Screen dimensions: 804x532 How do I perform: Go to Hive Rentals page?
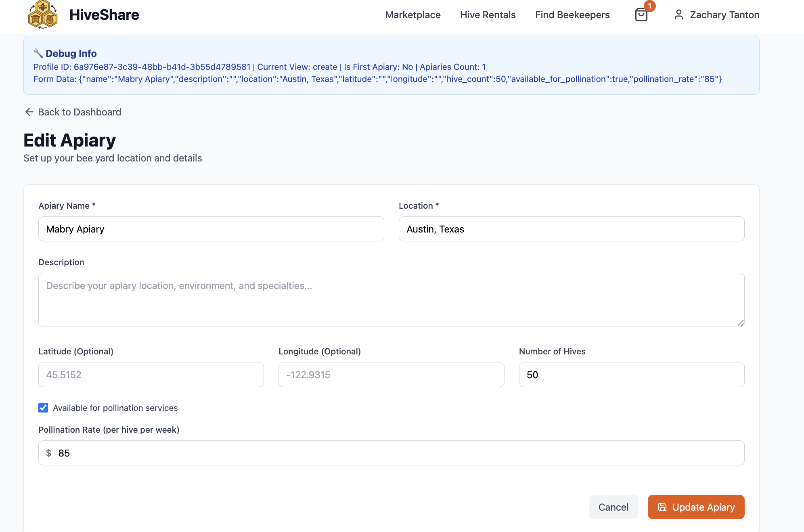point(488,15)
